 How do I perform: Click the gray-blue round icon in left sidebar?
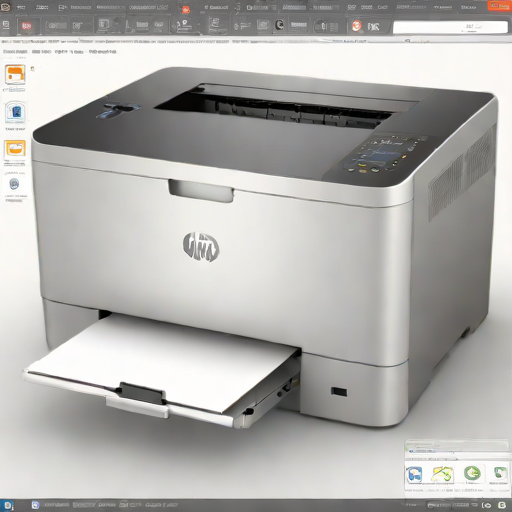click(x=14, y=183)
